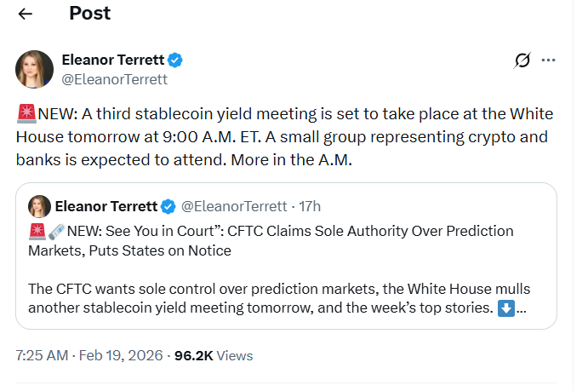Click the 96.2K Views count
Image resolution: width=588 pixels, height=391 pixels.
213,355
